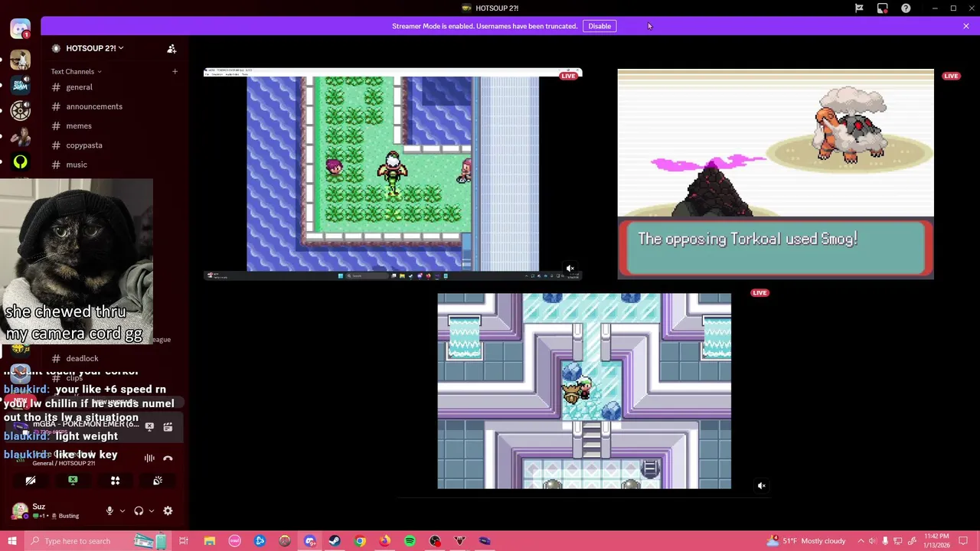Add a channel with the Text Channels plus
The width and height of the screenshot is (980, 551).
point(175,72)
